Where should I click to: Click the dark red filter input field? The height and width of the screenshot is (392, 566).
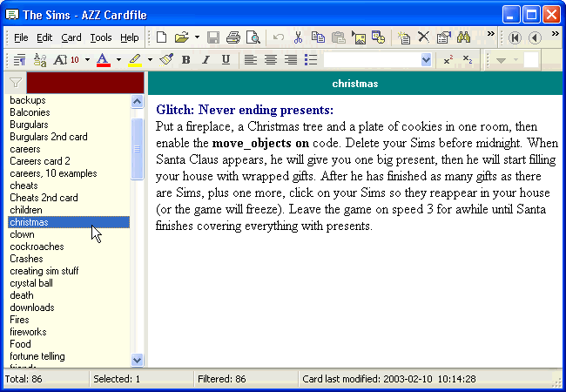click(x=85, y=83)
